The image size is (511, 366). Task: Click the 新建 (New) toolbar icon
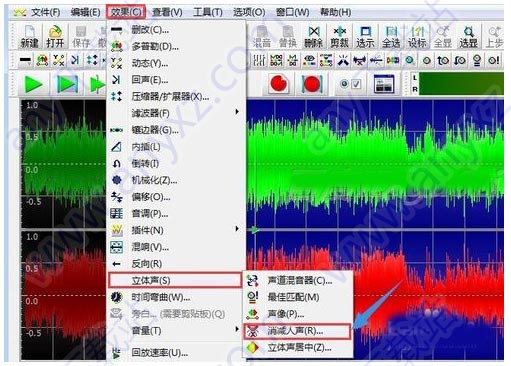(29, 36)
